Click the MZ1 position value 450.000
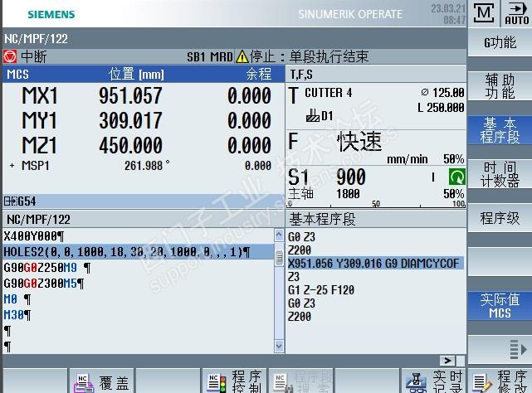 pyautogui.click(x=130, y=145)
